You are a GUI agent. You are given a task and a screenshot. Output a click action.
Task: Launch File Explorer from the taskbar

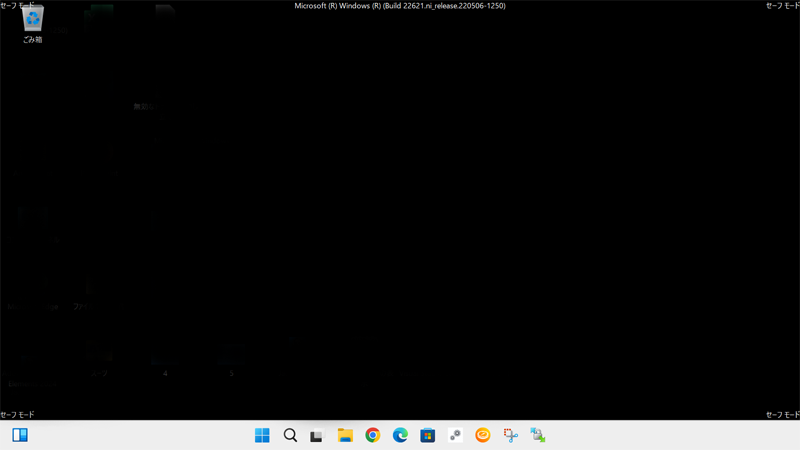point(345,435)
